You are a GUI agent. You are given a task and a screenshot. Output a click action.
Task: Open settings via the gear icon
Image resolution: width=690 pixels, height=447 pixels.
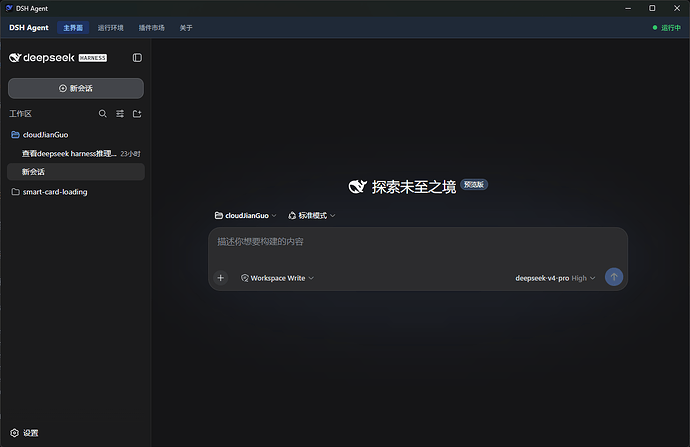tap(15, 433)
